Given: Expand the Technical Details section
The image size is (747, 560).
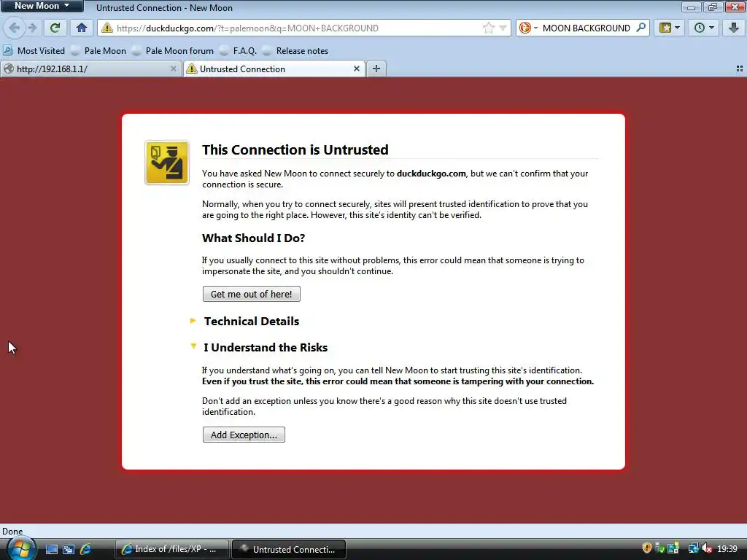Looking at the screenshot, I should tap(245, 321).
